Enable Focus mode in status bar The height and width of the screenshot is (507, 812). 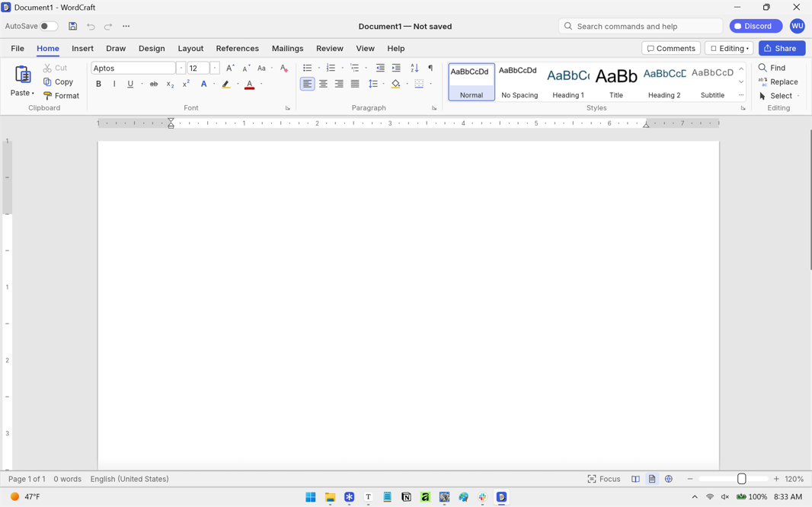pyautogui.click(x=604, y=479)
